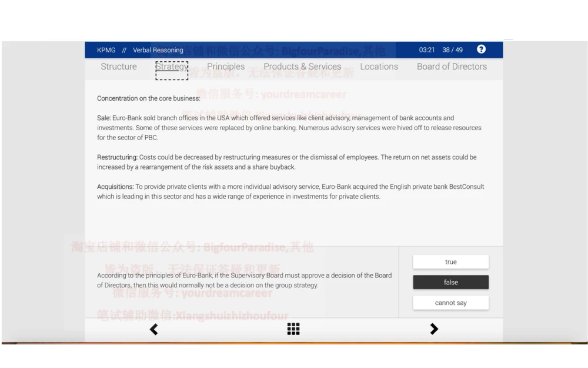Screen dimensions: 588x368
Task: View the Products & Services tab
Action: (x=302, y=67)
